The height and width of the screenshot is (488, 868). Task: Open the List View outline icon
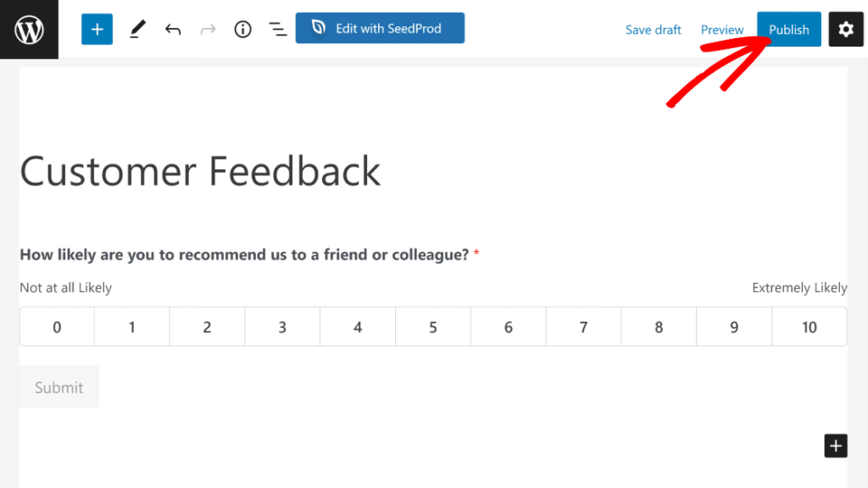[x=277, y=29]
